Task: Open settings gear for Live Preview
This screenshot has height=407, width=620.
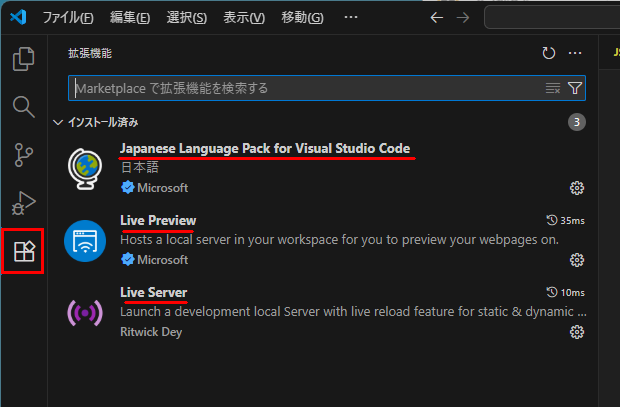Action: pyautogui.click(x=577, y=260)
